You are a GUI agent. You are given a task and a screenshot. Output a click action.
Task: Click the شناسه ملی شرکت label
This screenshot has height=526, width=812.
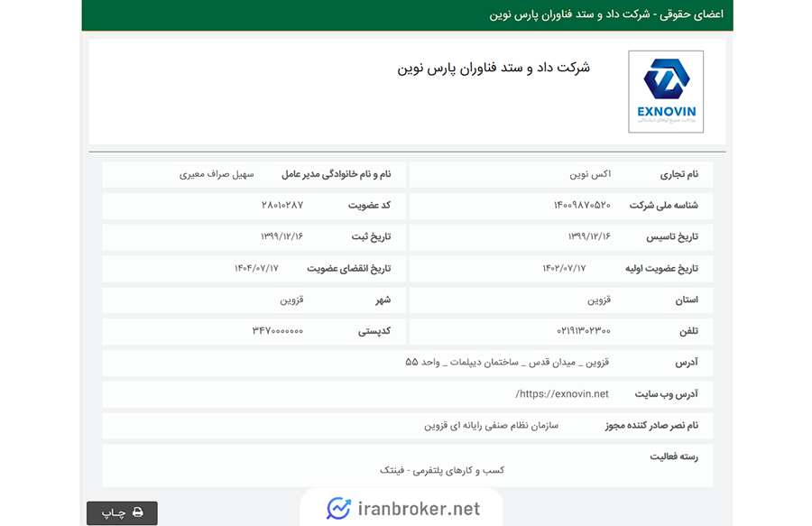coord(663,206)
